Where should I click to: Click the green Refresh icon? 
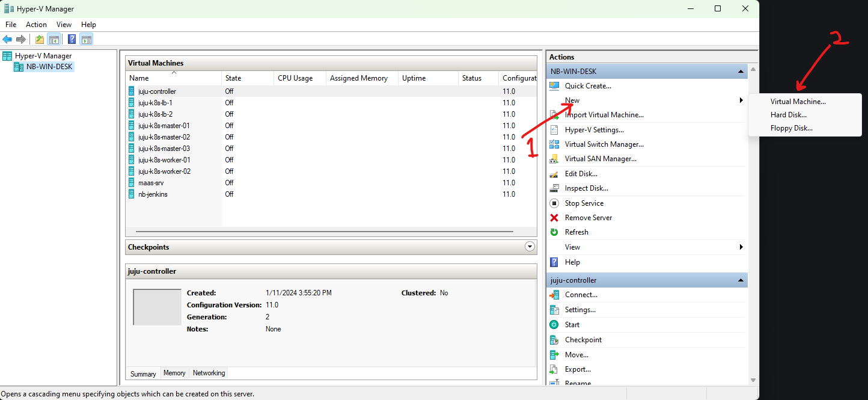(554, 232)
